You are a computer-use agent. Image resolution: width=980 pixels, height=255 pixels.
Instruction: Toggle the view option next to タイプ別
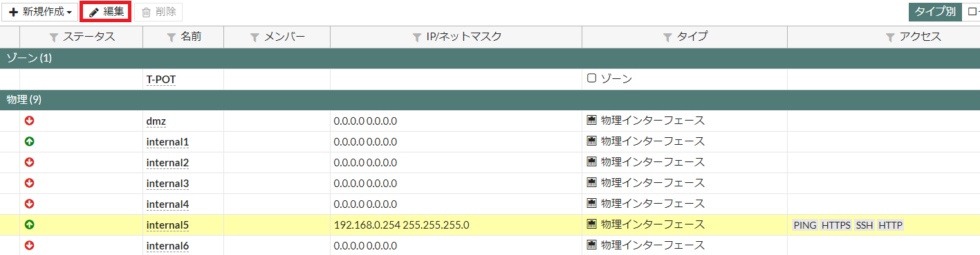pyautogui.click(x=972, y=12)
